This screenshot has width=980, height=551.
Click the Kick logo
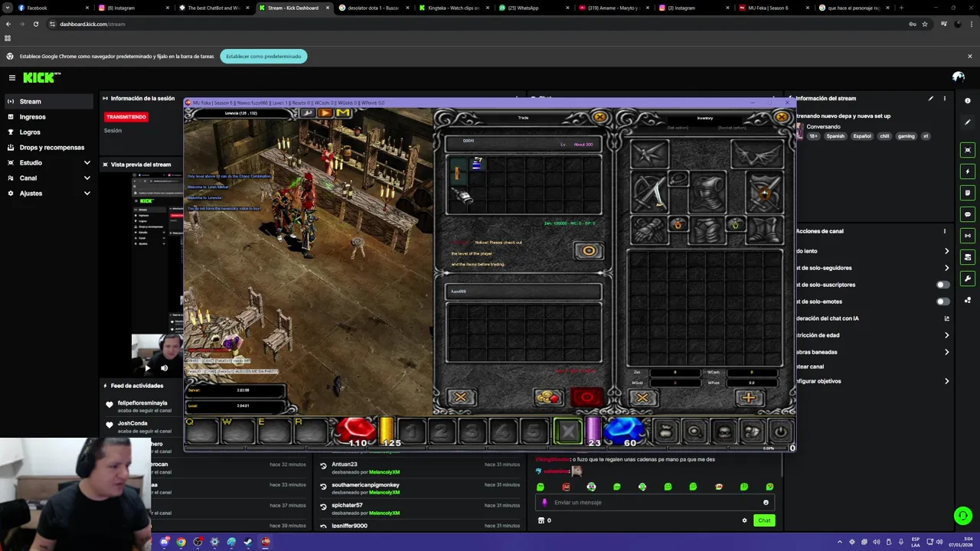pyautogui.click(x=41, y=77)
